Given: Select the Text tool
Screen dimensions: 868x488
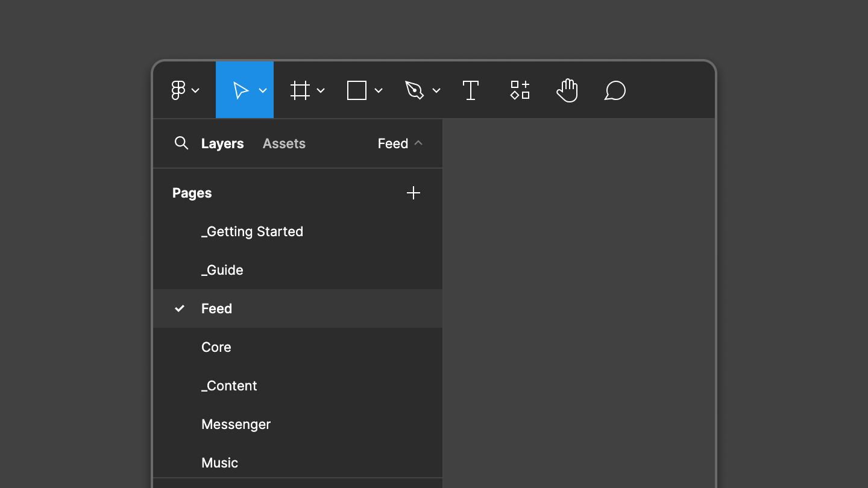Looking at the screenshot, I should pos(471,90).
